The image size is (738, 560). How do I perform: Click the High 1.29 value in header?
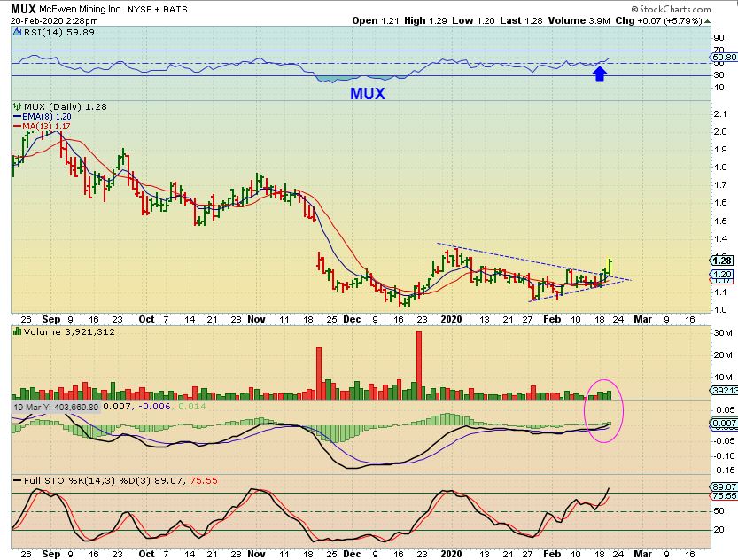[425, 20]
